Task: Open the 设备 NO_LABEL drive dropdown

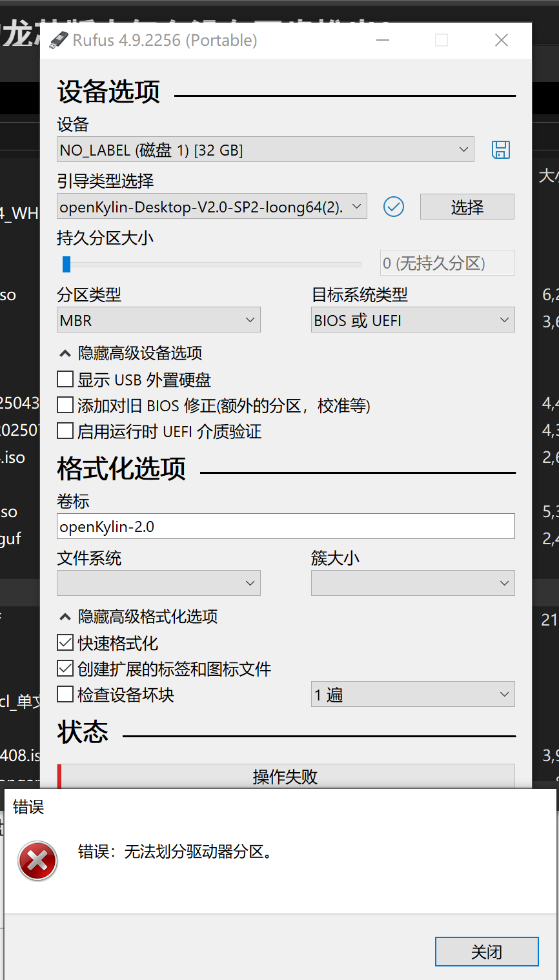Action: pos(265,150)
